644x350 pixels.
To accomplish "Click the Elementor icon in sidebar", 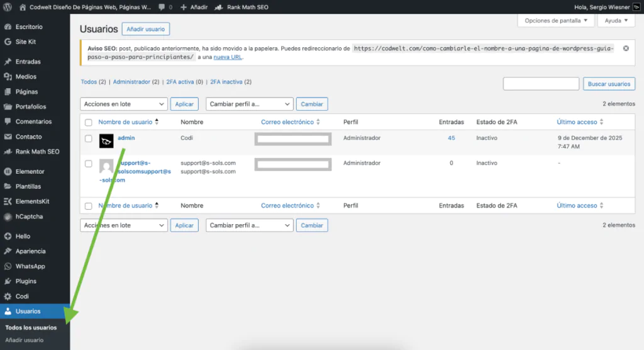I will [x=8, y=171].
